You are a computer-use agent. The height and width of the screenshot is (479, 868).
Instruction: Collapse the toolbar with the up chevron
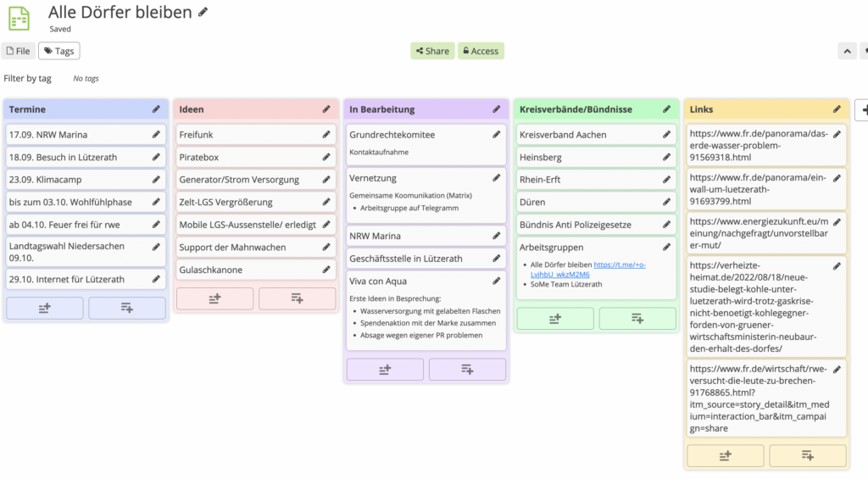click(847, 51)
